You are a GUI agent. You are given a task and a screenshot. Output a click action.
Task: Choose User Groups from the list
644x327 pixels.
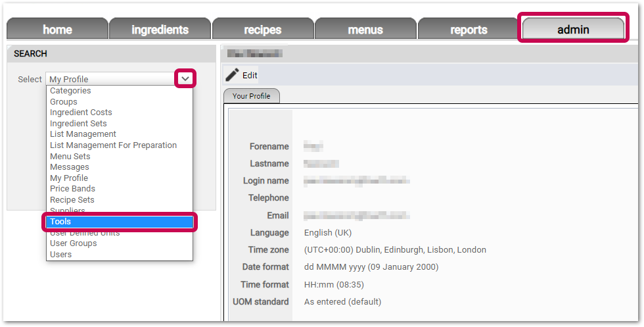click(119, 243)
